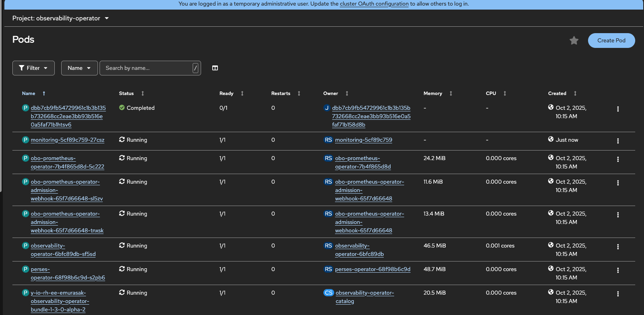The image size is (644, 315).
Task: Open the Name search-type dropdown
Action: pyautogui.click(x=79, y=68)
